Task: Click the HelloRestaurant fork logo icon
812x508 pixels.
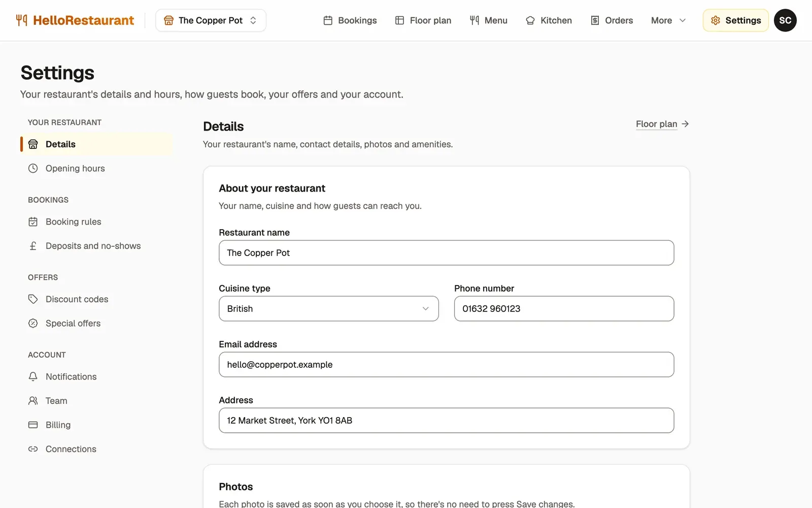Action: 21,20
